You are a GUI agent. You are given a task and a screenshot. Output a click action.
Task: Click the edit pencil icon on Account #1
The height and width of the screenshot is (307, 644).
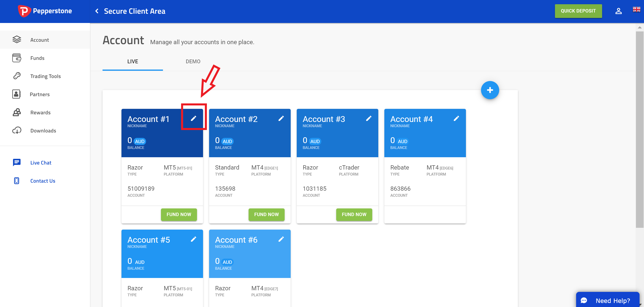click(x=193, y=119)
